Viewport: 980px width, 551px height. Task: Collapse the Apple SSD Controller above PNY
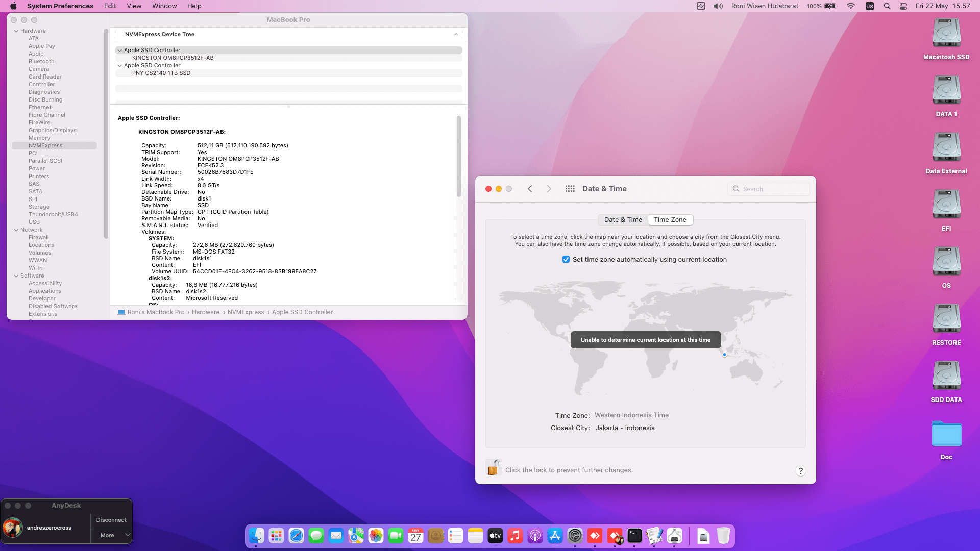pyautogui.click(x=120, y=66)
